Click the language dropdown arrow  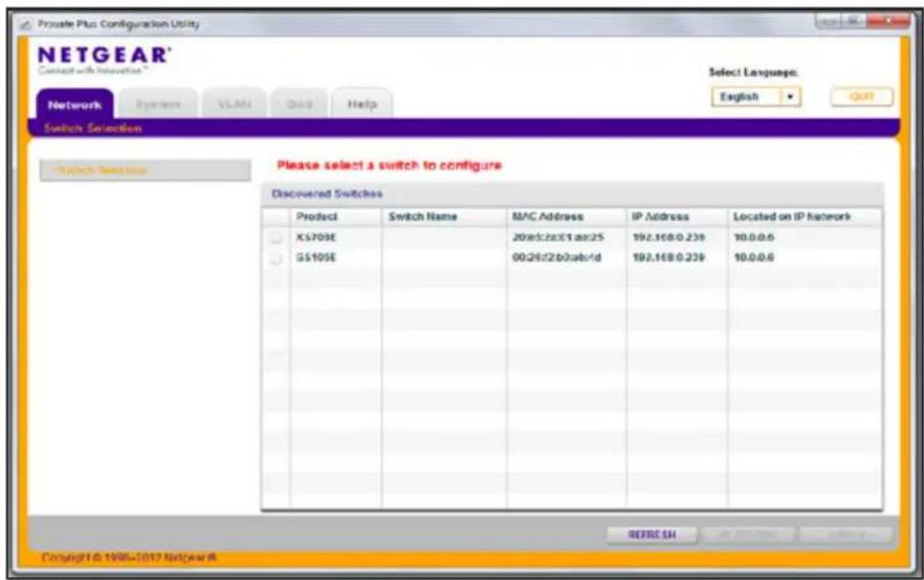791,96
